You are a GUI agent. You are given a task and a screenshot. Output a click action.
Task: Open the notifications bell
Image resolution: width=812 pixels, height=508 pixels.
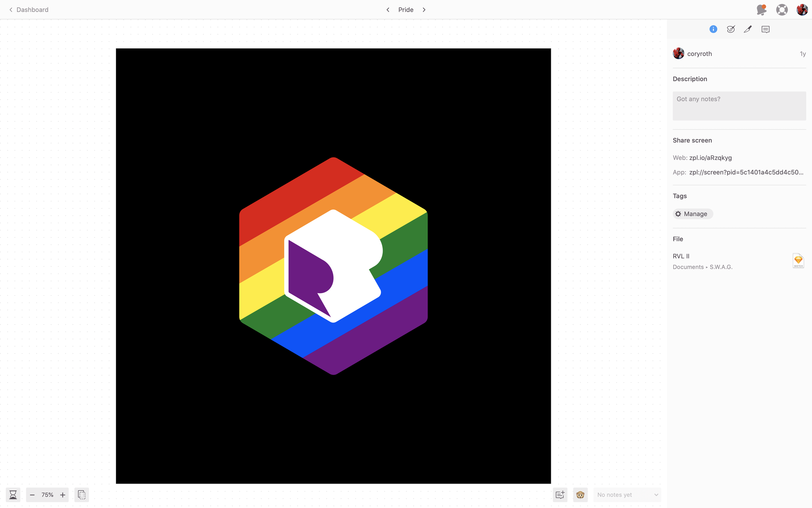[762, 10]
